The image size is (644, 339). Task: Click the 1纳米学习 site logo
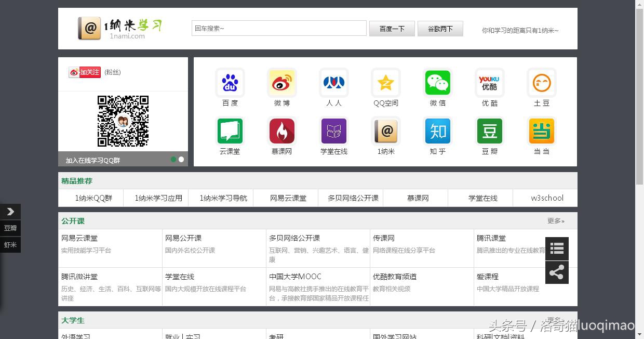coord(120,28)
